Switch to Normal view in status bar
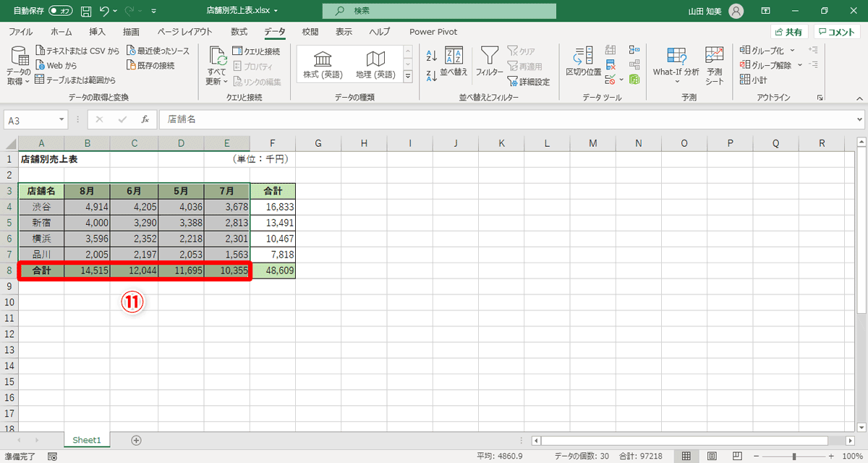 686,456
